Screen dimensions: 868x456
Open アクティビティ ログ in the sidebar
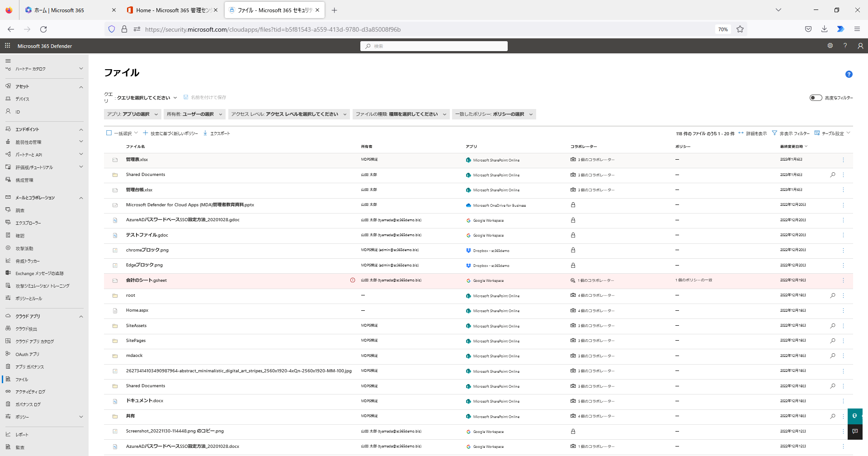click(30, 392)
